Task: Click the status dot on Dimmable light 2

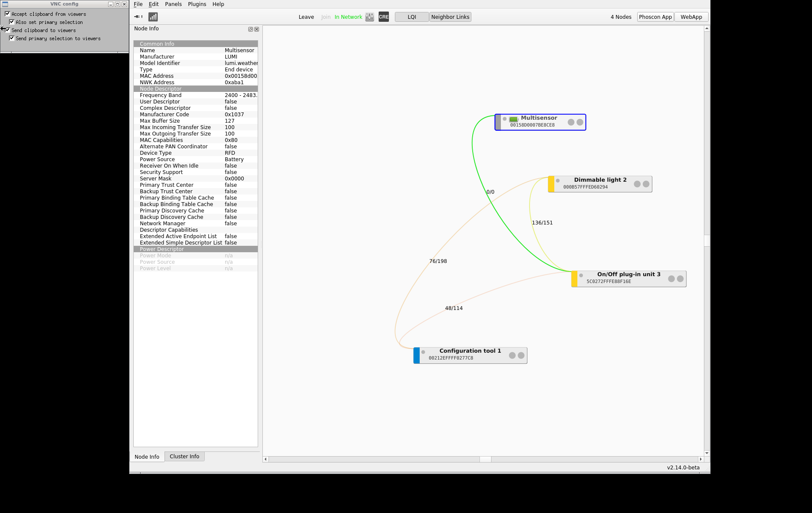Action: 558,180
